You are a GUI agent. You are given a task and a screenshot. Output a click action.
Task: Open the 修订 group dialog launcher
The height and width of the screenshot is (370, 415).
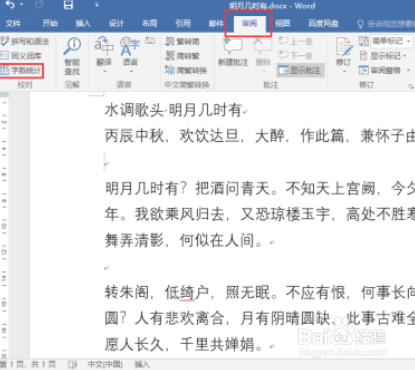(410, 87)
